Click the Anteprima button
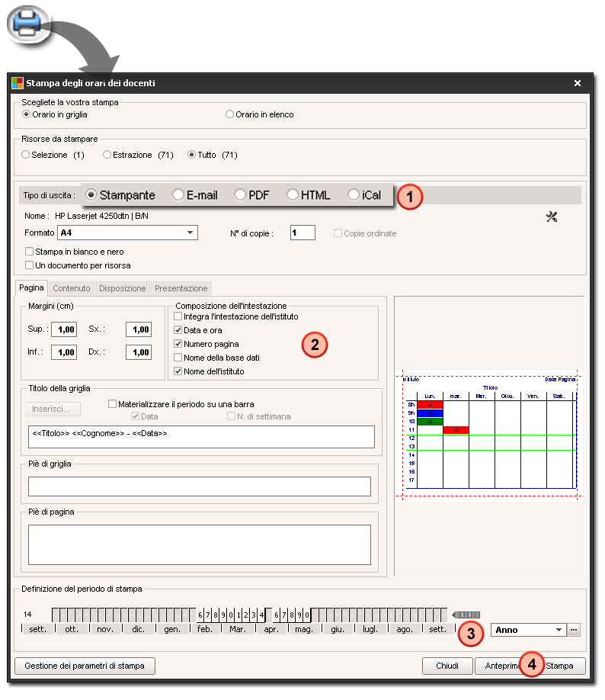The image size is (605, 700). [x=501, y=666]
